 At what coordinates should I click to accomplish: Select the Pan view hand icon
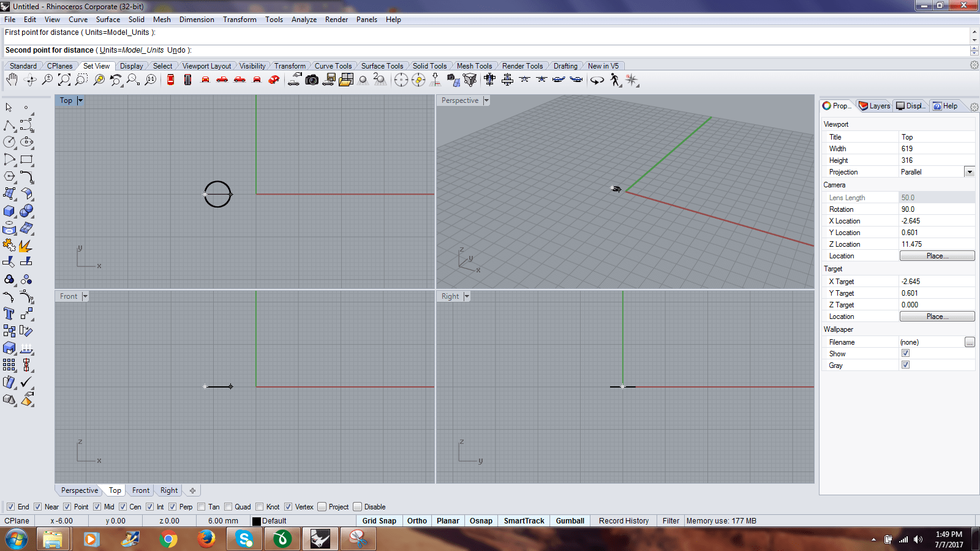pyautogui.click(x=12, y=80)
